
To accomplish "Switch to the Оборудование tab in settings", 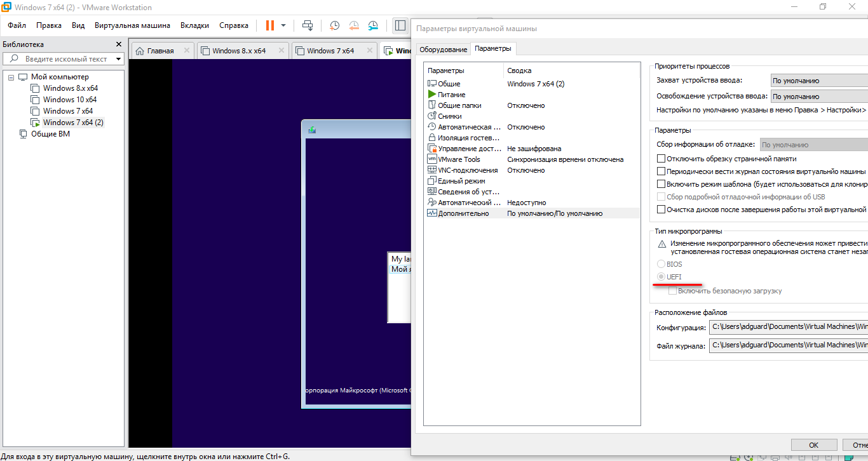I will 444,50.
